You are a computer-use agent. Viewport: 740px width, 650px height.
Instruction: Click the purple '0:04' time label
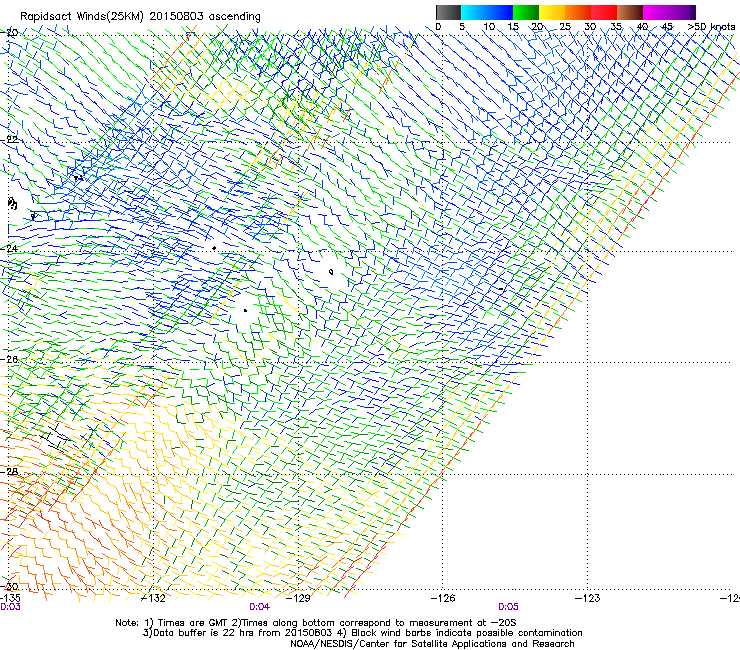[260, 607]
